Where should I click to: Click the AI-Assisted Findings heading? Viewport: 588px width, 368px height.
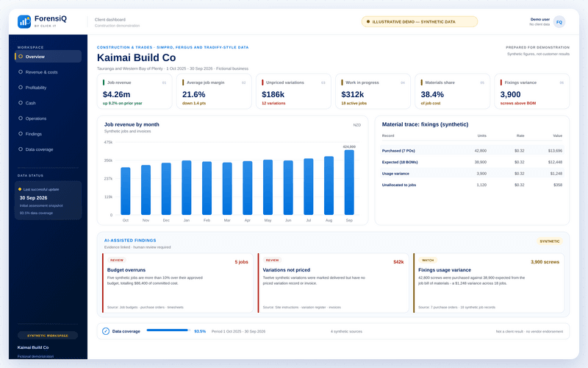coord(130,241)
